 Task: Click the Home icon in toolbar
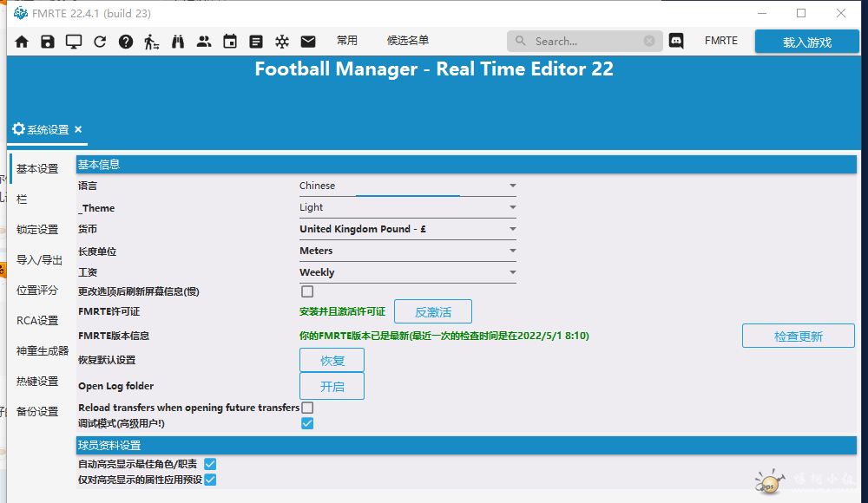[x=22, y=42]
